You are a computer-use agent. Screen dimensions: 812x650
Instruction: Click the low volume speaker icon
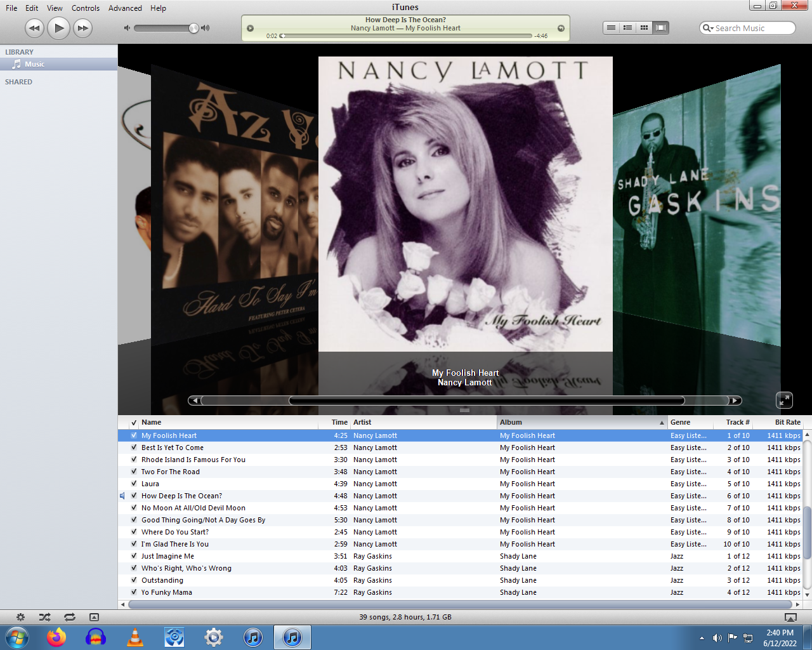(127, 28)
